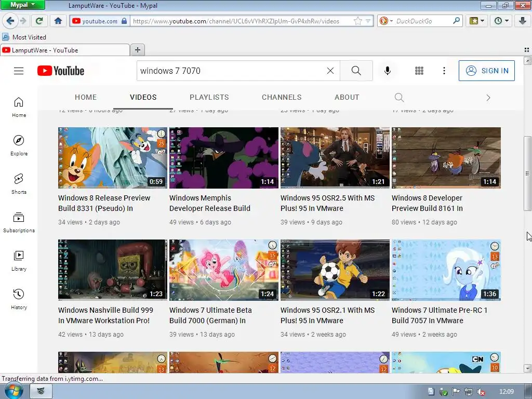Open History in the sidebar

[19, 299]
